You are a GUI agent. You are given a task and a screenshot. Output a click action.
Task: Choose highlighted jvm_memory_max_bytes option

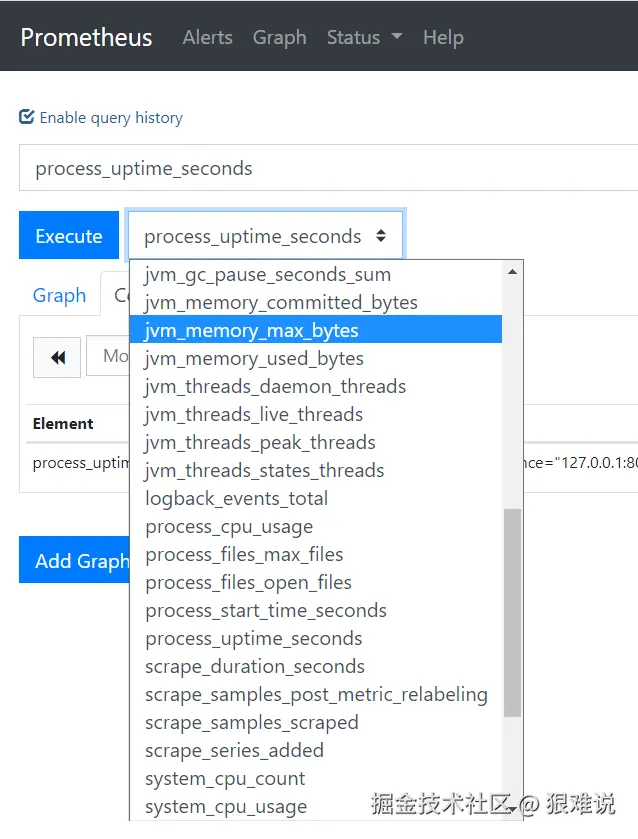[x=316, y=330]
